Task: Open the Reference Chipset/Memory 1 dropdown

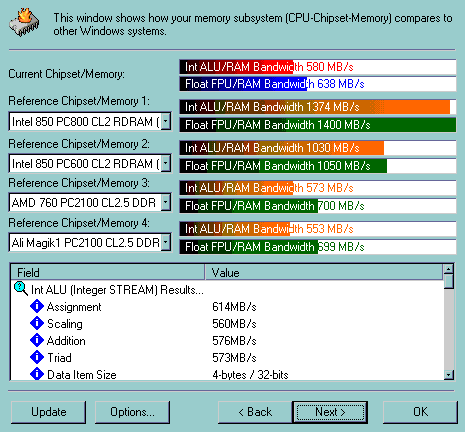Action: tap(166, 121)
